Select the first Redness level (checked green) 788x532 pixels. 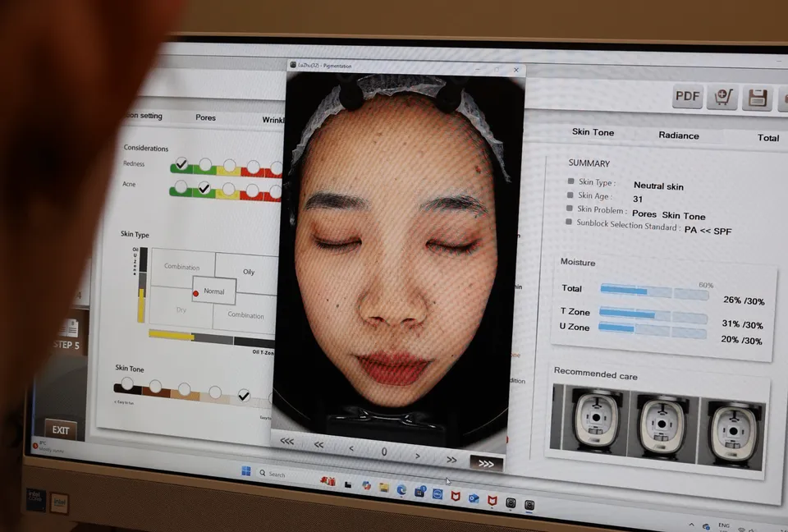click(181, 163)
